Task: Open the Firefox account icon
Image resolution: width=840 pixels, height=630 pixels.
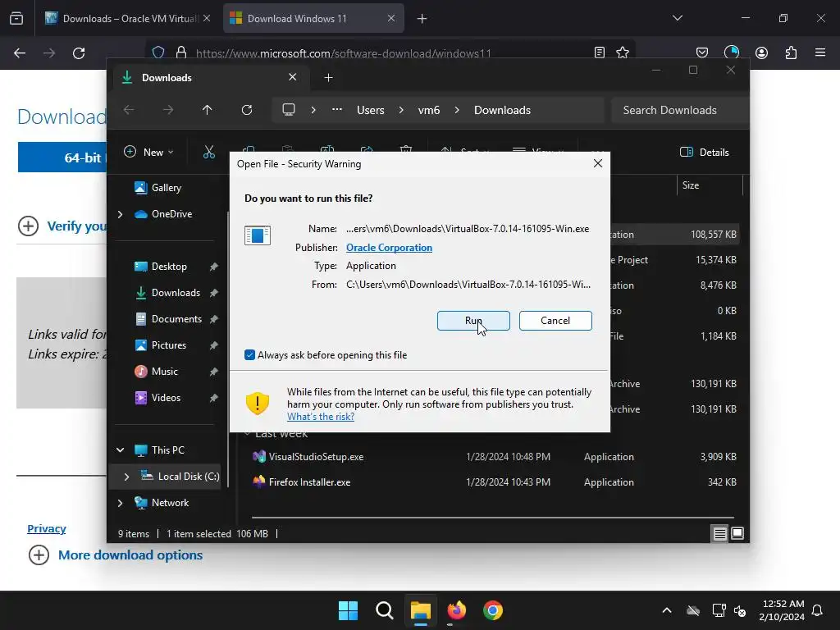Action: (x=761, y=52)
